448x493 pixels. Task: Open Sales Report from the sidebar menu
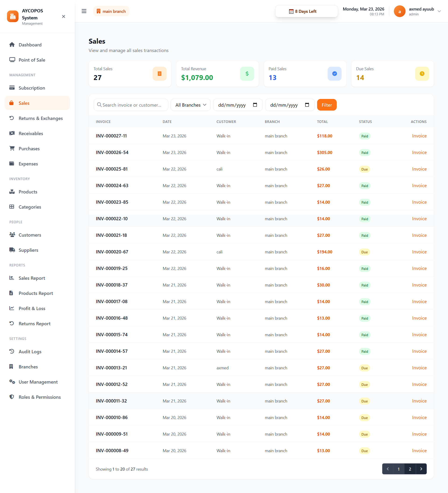pyautogui.click(x=37, y=278)
